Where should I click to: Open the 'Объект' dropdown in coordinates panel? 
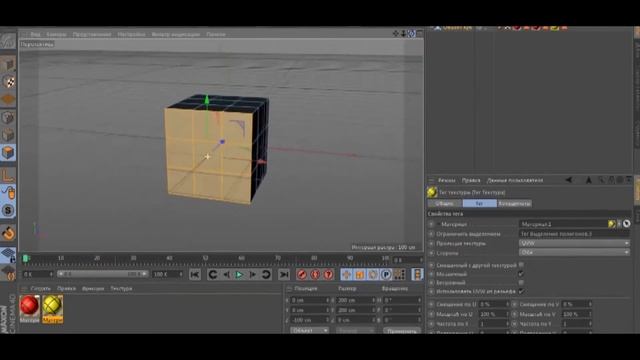click(309, 330)
